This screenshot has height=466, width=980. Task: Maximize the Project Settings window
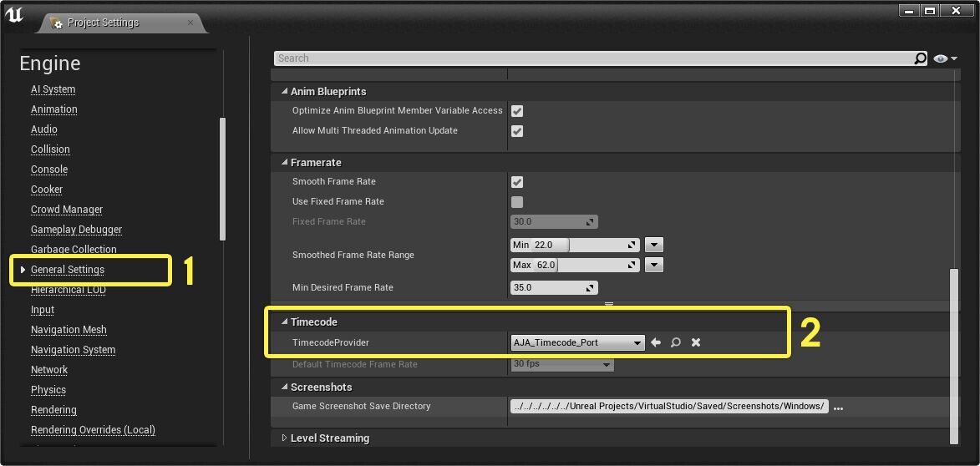929,11
